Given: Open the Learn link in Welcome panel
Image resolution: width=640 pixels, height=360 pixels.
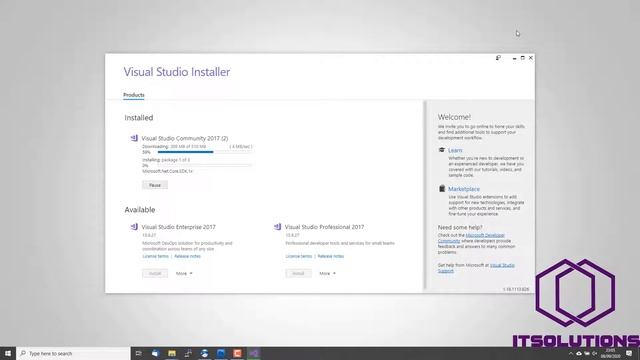Looking at the screenshot, I should point(455,150).
